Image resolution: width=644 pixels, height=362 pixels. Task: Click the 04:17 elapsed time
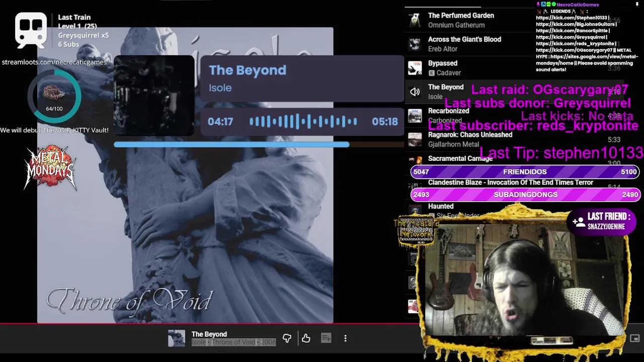[220, 122]
